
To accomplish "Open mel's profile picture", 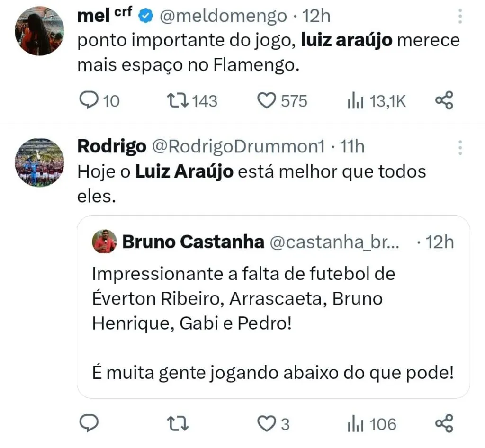I will (x=39, y=31).
